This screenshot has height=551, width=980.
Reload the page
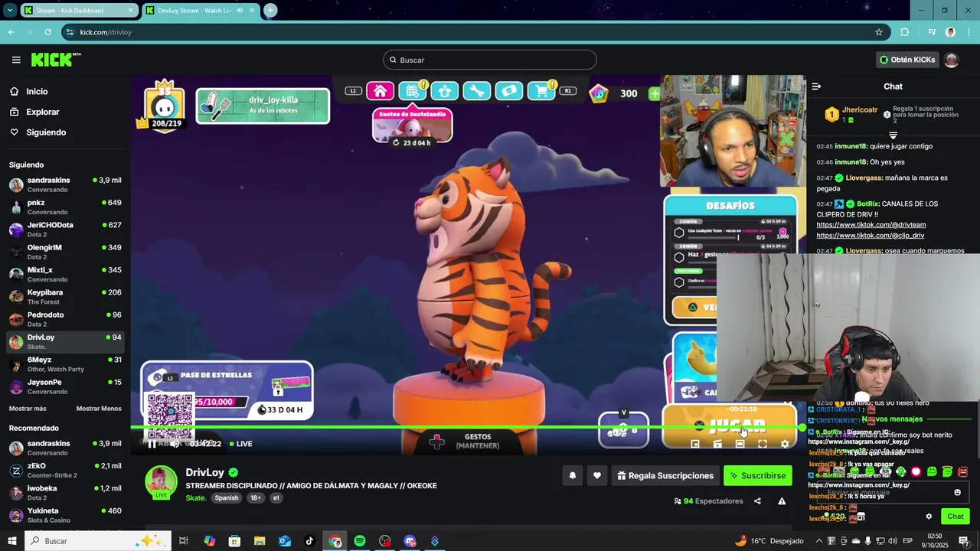(47, 32)
